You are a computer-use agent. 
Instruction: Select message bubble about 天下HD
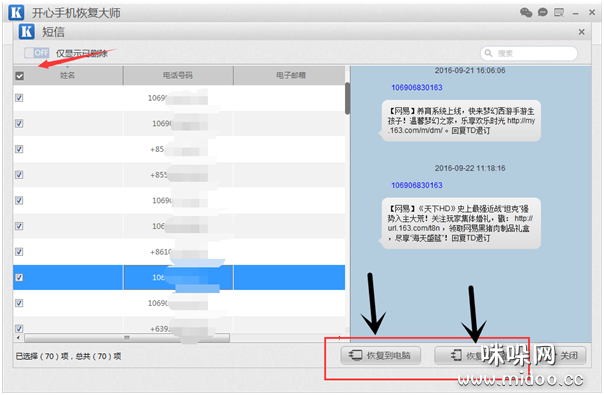coord(461,223)
